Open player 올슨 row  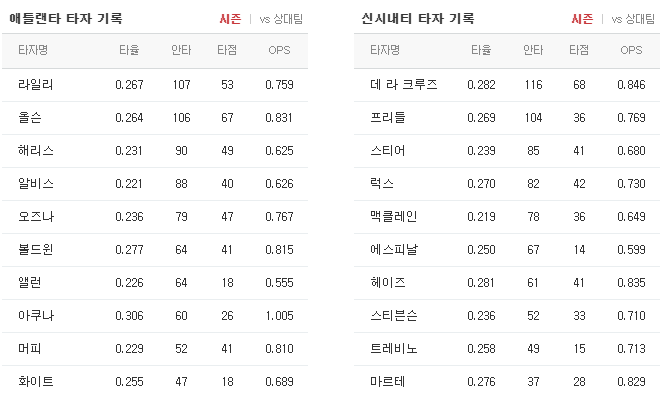(x=155, y=118)
